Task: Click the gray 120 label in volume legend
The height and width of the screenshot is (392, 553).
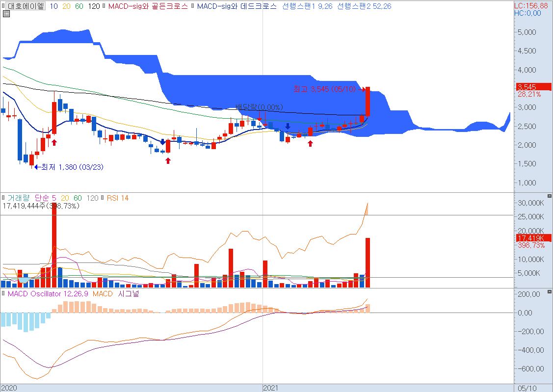Action: click(92, 198)
